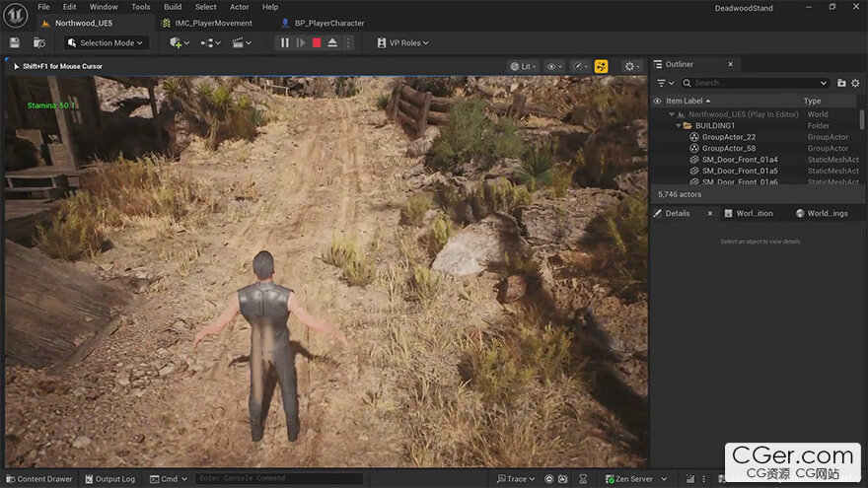
Task: Save the current level with the floppy icon
Action: (15, 42)
